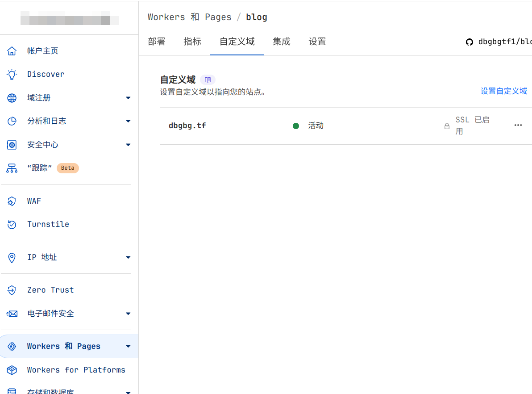Click the WAF shield icon
The height and width of the screenshot is (394, 532).
12,201
